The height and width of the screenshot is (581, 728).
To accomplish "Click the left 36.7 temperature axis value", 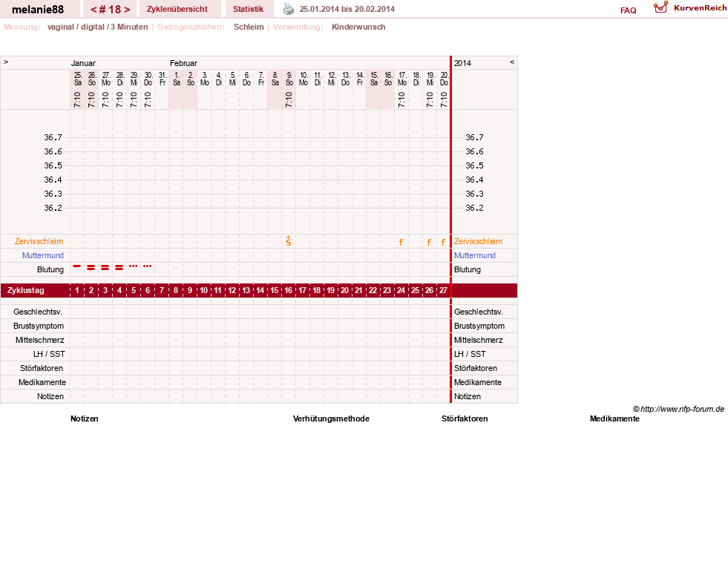I will tap(53, 137).
